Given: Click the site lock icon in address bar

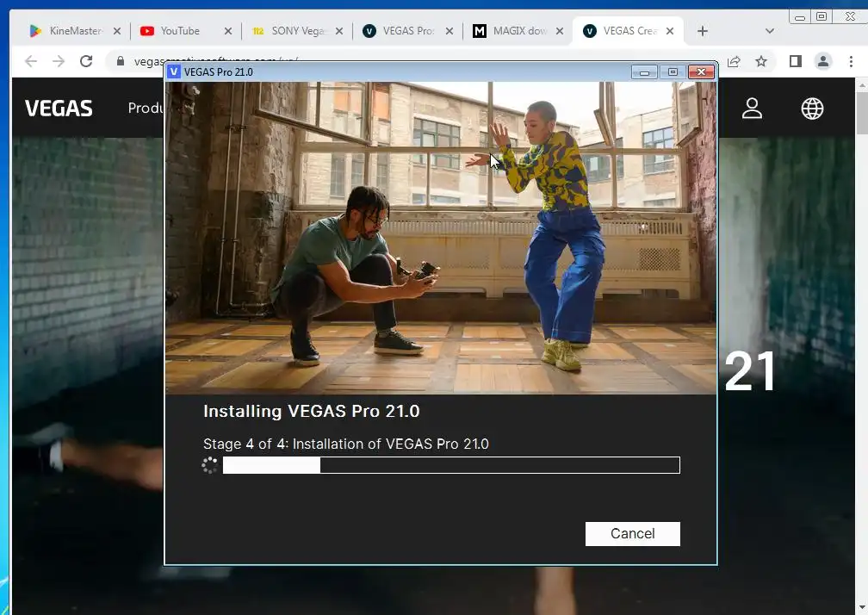Looking at the screenshot, I should [x=121, y=61].
